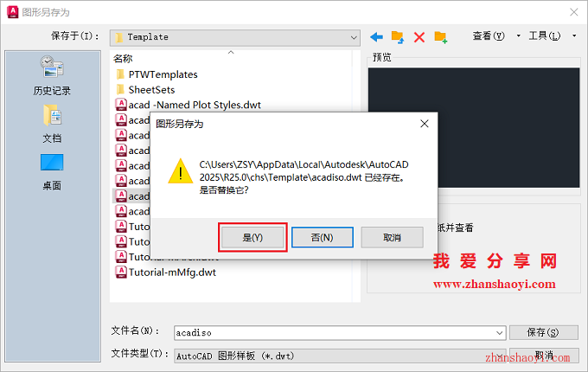
Task: Open the 历史记录 history shortcut
Action: (52, 75)
